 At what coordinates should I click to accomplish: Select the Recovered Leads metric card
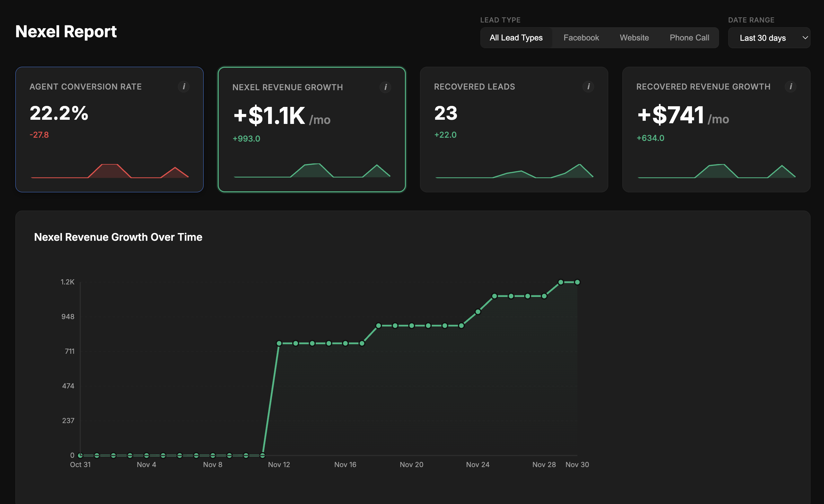pyautogui.click(x=514, y=130)
